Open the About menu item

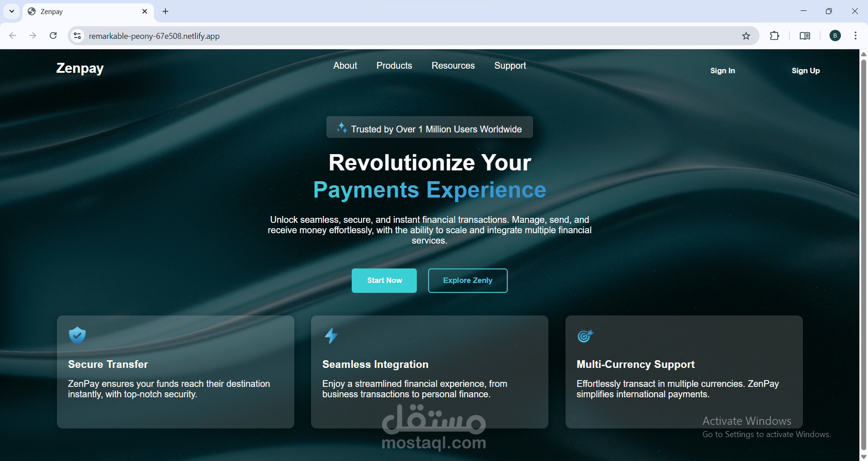(x=345, y=66)
